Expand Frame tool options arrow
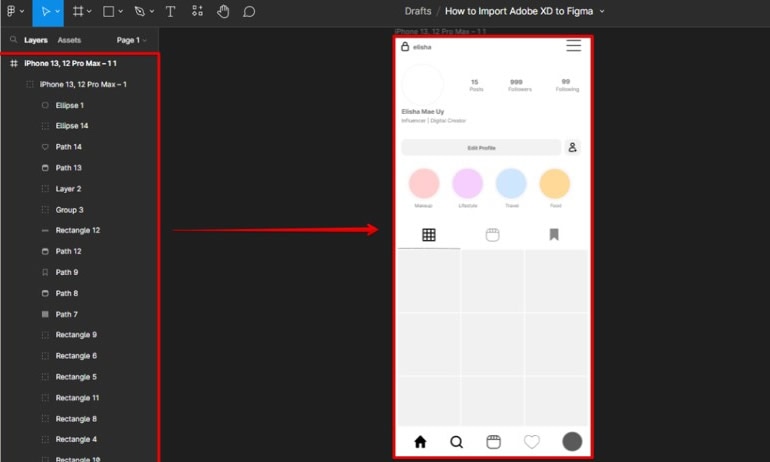The width and height of the screenshot is (770, 462). pyautogui.click(x=89, y=11)
